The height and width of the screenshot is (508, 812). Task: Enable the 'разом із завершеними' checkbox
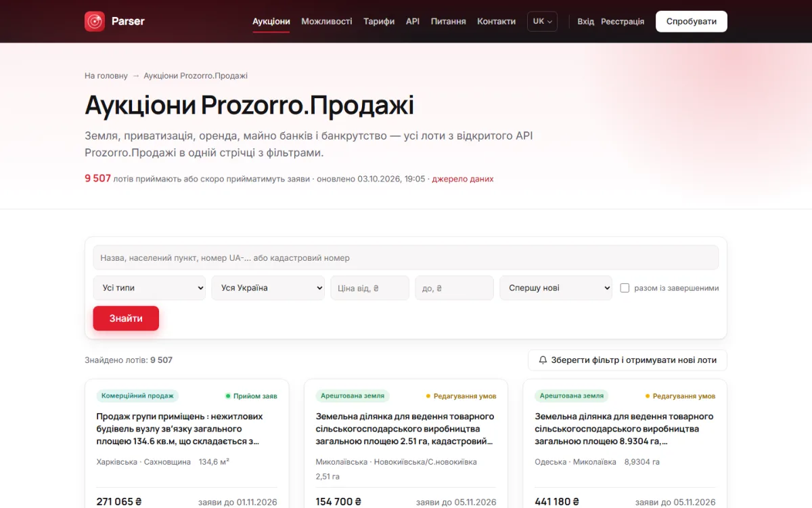click(625, 288)
